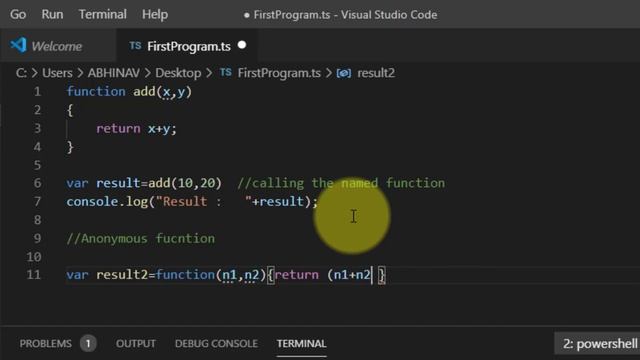640x360 pixels.
Task: Click the VS Code icon on Welcome tab
Action: coord(18,45)
